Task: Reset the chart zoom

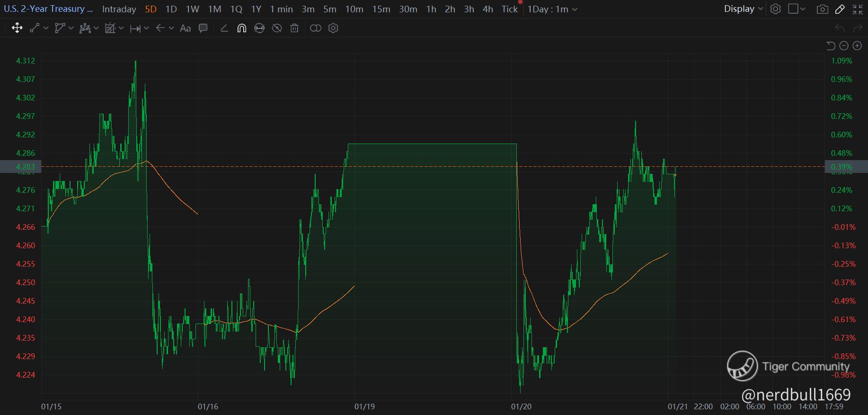Action: click(831, 45)
